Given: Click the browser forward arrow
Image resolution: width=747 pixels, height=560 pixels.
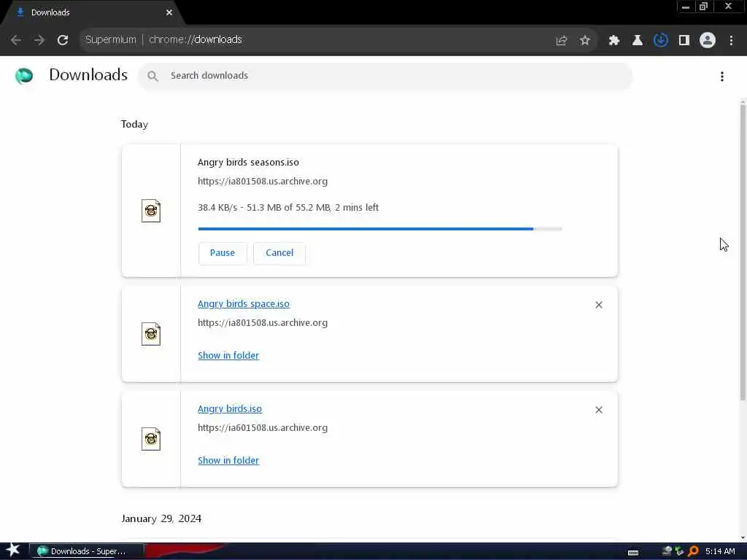Looking at the screenshot, I should tap(39, 40).
